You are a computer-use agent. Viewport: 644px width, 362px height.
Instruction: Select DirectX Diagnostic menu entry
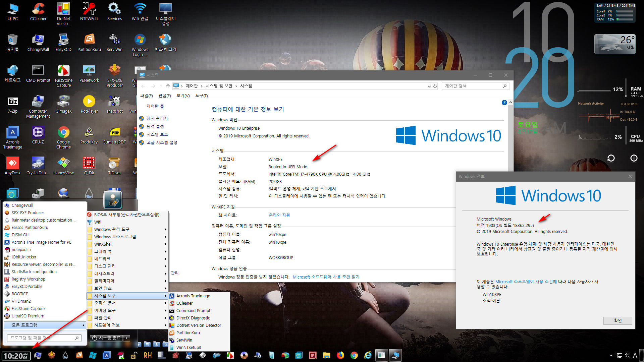click(x=199, y=318)
